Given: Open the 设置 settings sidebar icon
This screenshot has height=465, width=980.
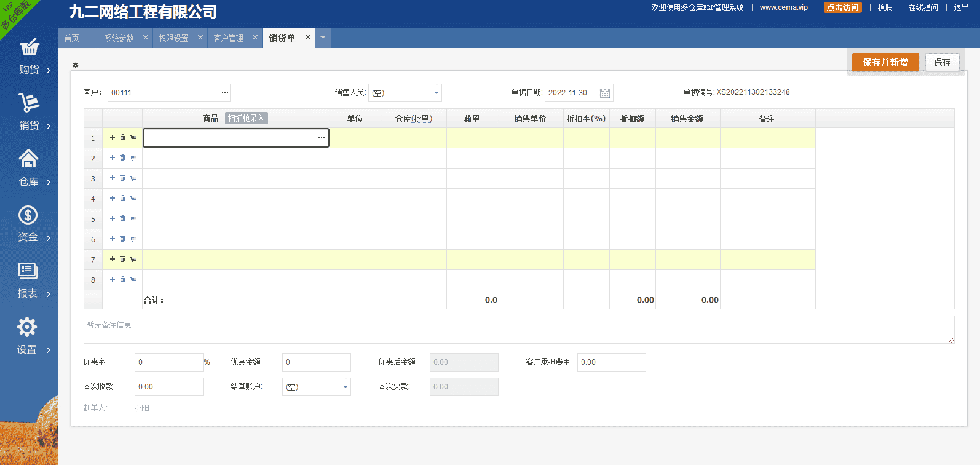Looking at the screenshot, I should [x=27, y=327].
